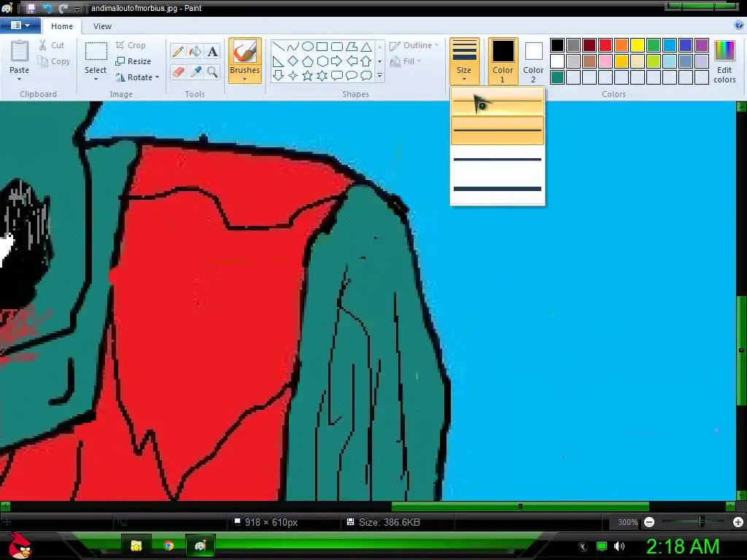
Task: Click the Crop button
Action: tap(131, 45)
